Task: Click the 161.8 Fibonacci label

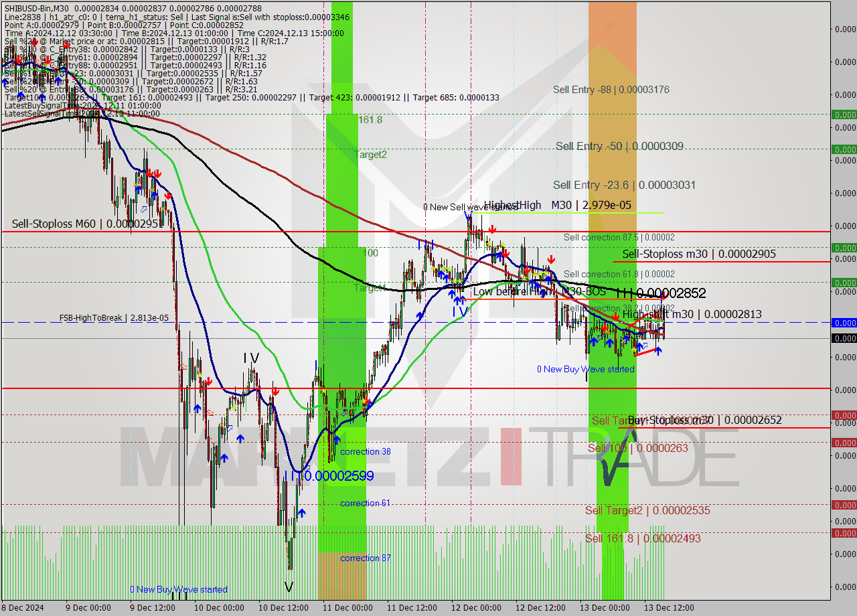Action: pos(370,120)
